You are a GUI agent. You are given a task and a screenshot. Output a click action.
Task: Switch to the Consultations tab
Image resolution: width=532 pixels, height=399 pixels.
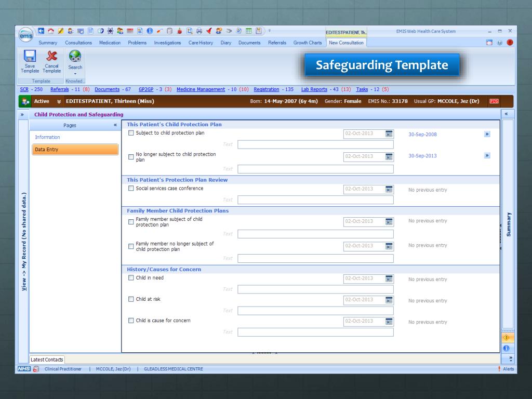coord(78,43)
